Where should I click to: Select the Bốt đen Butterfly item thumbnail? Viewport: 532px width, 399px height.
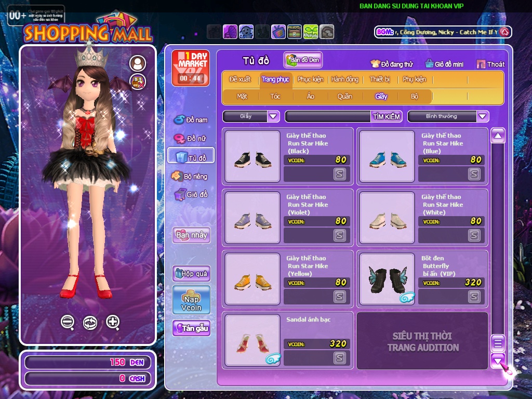(387, 278)
